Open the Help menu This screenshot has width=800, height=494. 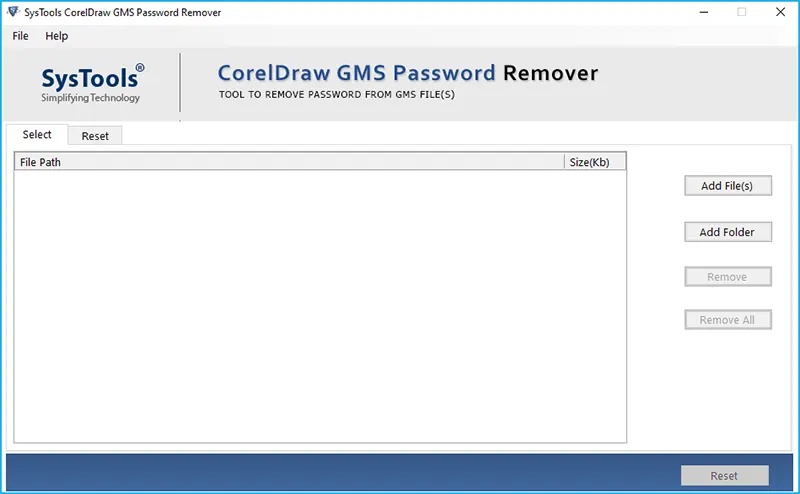coord(56,36)
